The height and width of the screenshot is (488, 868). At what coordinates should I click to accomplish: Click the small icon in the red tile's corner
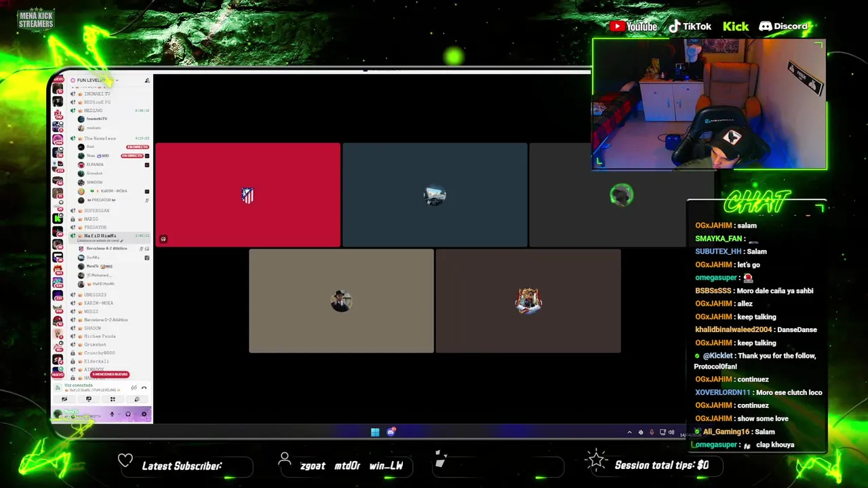pyautogui.click(x=163, y=239)
